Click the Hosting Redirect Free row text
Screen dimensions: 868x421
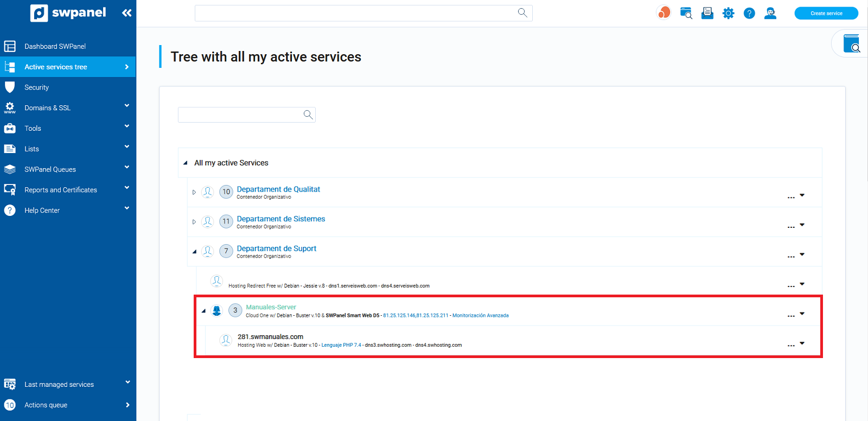(x=329, y=286)
